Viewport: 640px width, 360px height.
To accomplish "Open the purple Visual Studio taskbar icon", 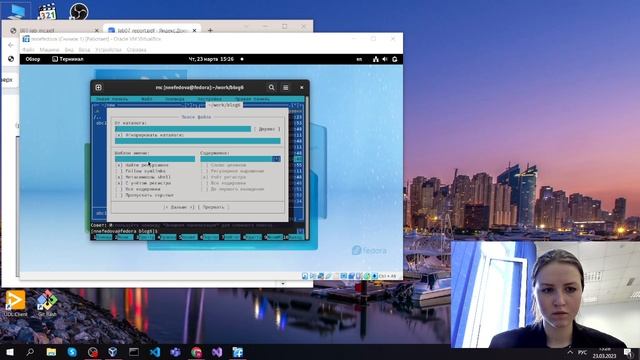I will click(217, 352).
